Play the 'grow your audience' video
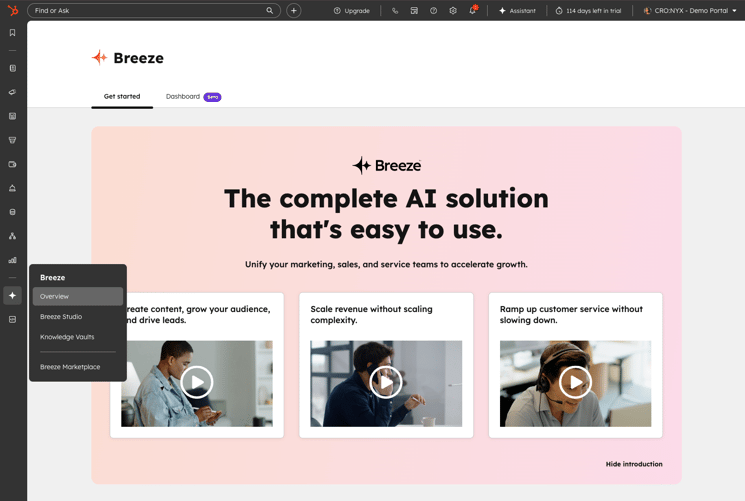This screenshot has height=501, width=745. (196, 382)
